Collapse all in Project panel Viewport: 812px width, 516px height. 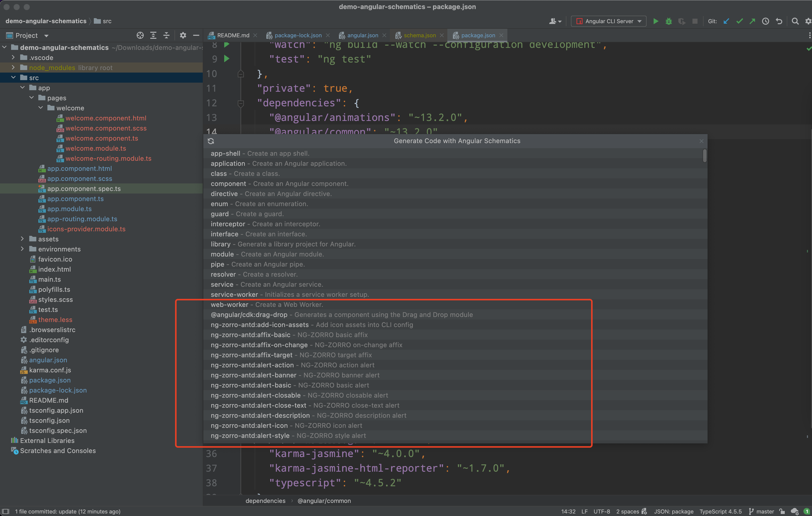tap(166, 35)
